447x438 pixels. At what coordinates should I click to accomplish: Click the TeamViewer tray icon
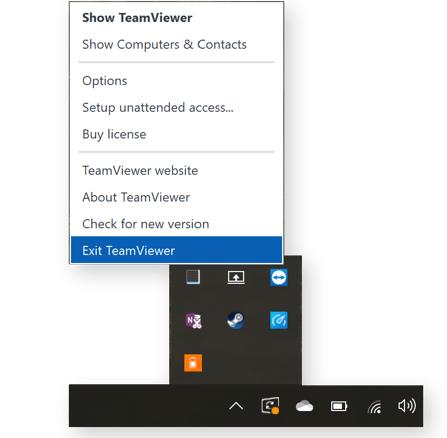279,277
